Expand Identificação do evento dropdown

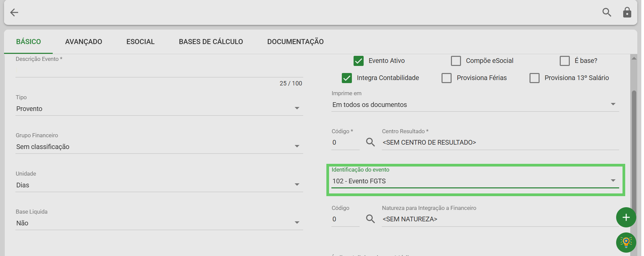(x=475, y=181)
